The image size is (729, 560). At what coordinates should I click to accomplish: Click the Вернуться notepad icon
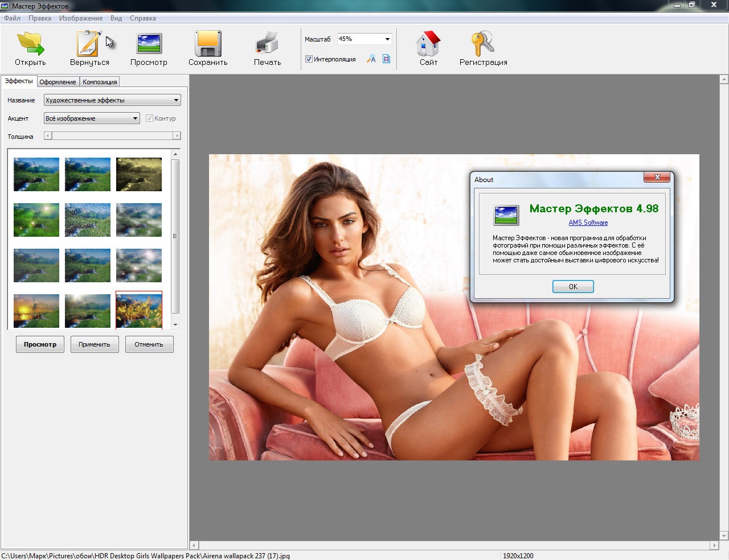[x=89, y=44]
